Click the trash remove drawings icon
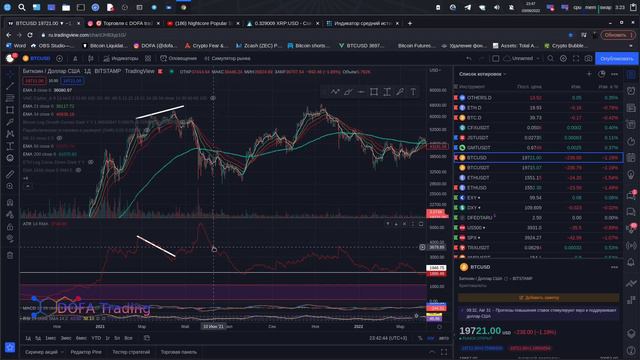640x360 pixels. tap(10, 256)
